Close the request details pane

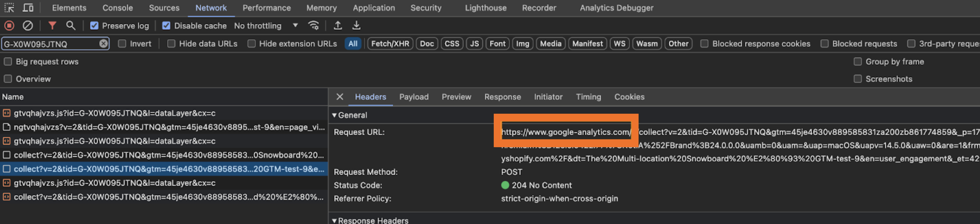pyautogui.click(x=340, y=97)
